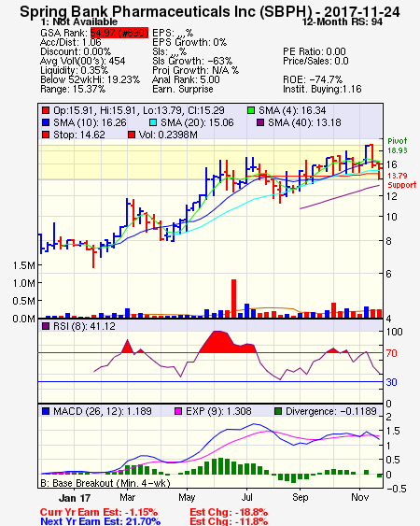The width and height of the screenshot is (420, 526).
Task: Click the Price/Sales: 0.0 text
Action: [x=315, y=61]
